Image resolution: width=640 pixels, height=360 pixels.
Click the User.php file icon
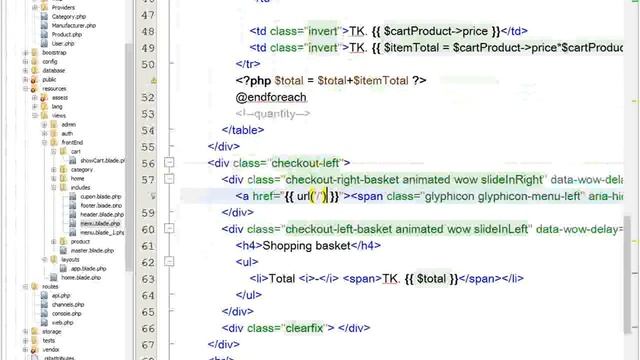tap(44, 44)
